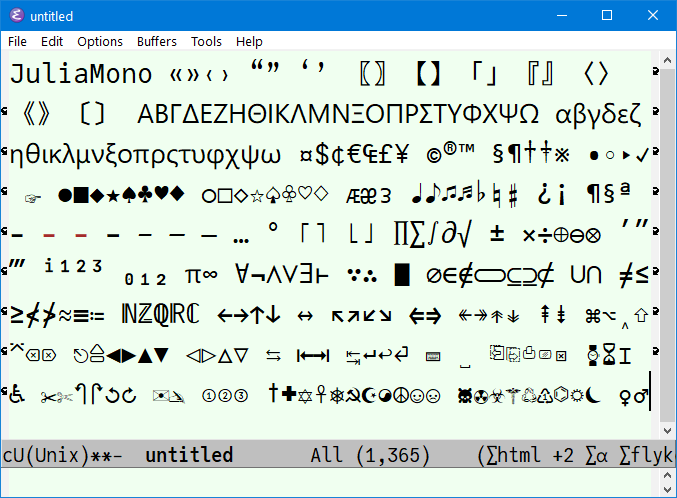Viewport: 677px width, 498px height.
Task: Click the minibuffer scrollbar down arrow
Action: [667, 490]
